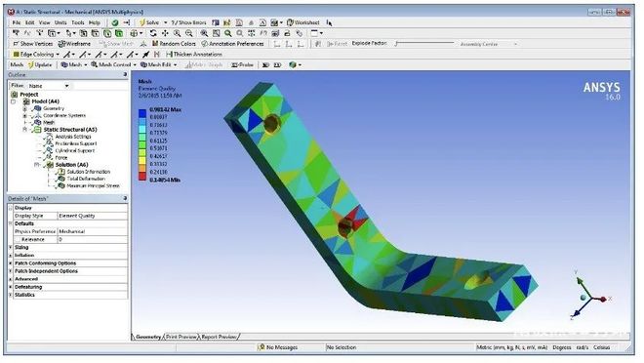Click the Y axis of the triad
This screenshot has height=363, width=644.
click(x=579, y=281)
